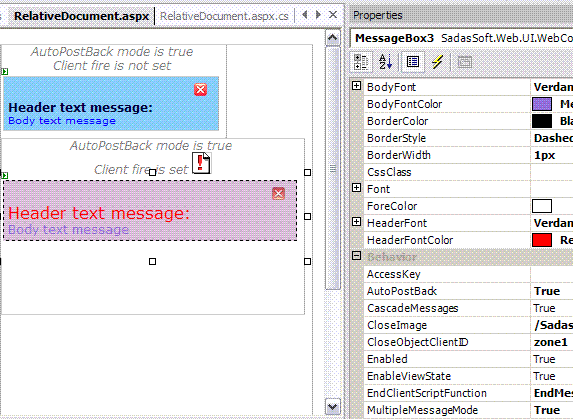This screenshot has width=573, height=419.
Task: Click the next-tab right arrow button
Action: 318,15
